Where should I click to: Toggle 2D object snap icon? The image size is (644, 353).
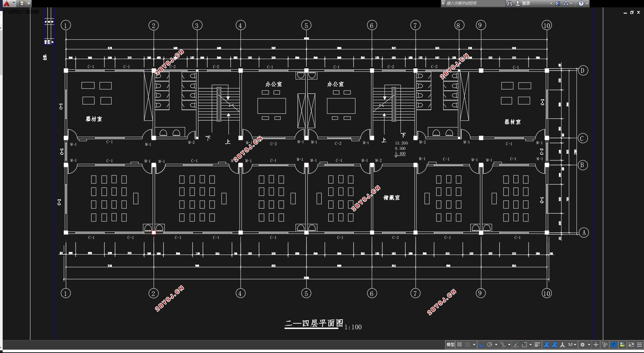(524, 345)
